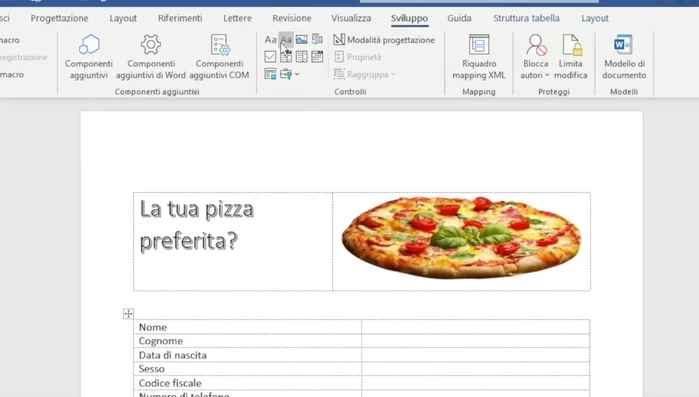
Task: Open Componenti aggiuntivi COM dialog
Action: [219, 57]
